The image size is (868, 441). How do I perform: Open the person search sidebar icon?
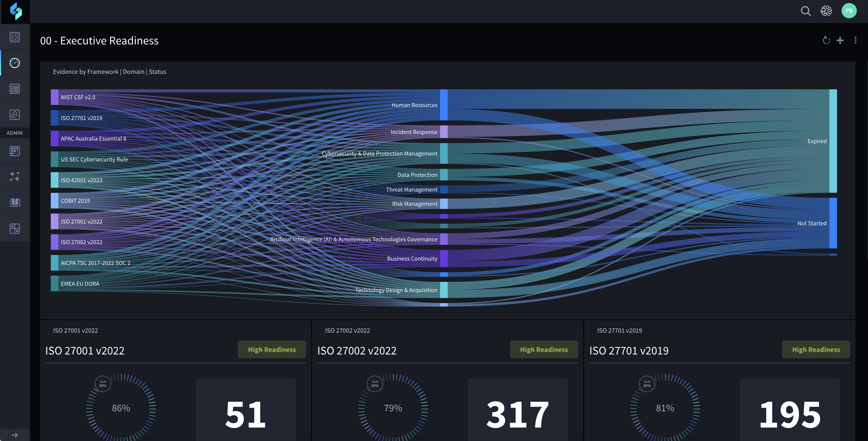pos(15,115)
